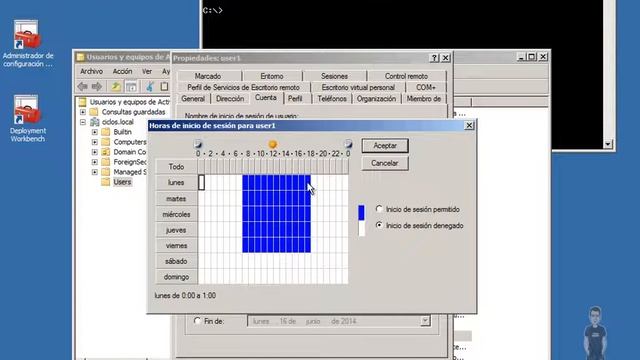Click the noon sun icon
This screenshot has height=360, width=640.
[x=273, y=144]
